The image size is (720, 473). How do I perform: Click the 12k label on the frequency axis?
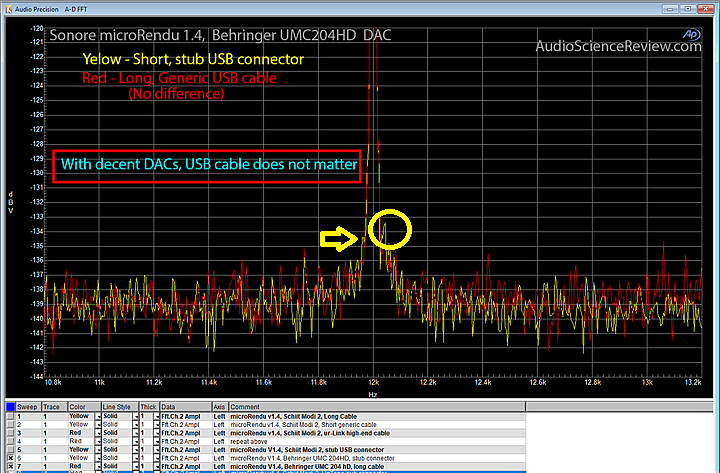[x=373, y=382]
